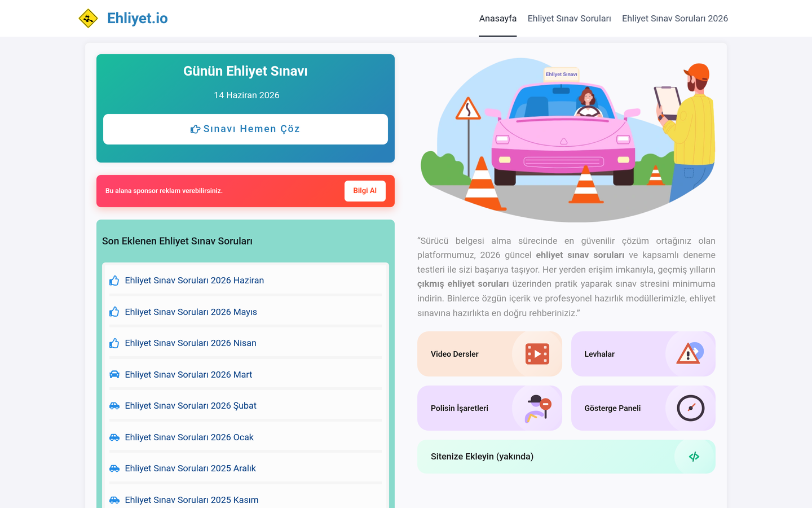Click the date 14 Haziran 2026
The height and width of the screenshot is (508, 812).
pyautogui.click(x=246, y=95)
